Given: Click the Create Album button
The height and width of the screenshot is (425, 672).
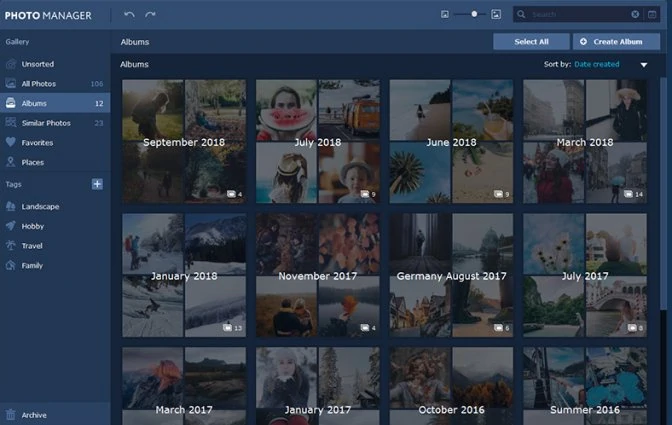Looking at the screenshot, I should (616, 42).
